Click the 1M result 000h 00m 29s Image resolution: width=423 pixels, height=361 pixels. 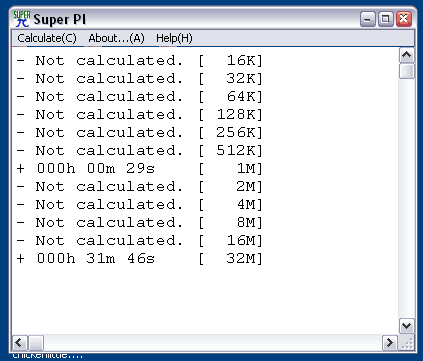click(x=140, y=169)
